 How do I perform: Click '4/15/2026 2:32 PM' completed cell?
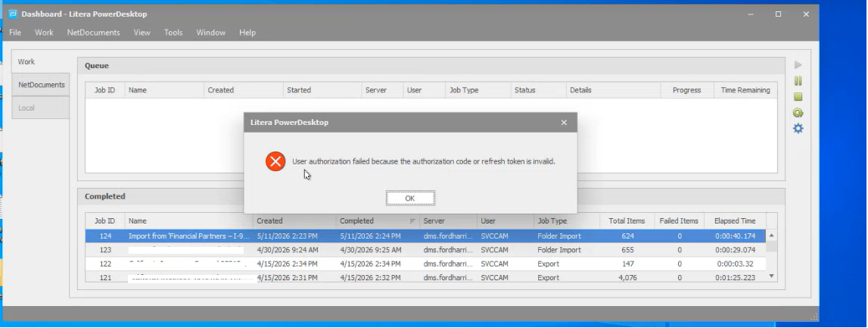coord(378,277)
